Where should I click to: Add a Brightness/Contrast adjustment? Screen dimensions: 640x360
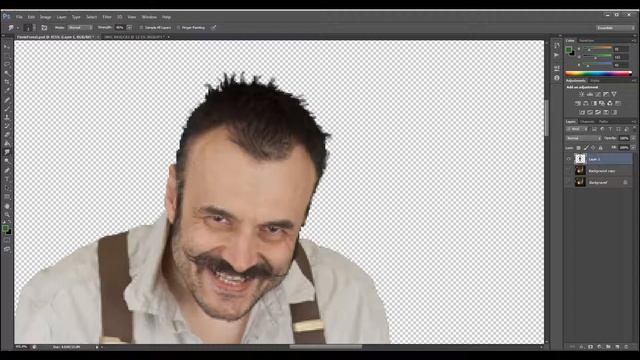(582, 94)
